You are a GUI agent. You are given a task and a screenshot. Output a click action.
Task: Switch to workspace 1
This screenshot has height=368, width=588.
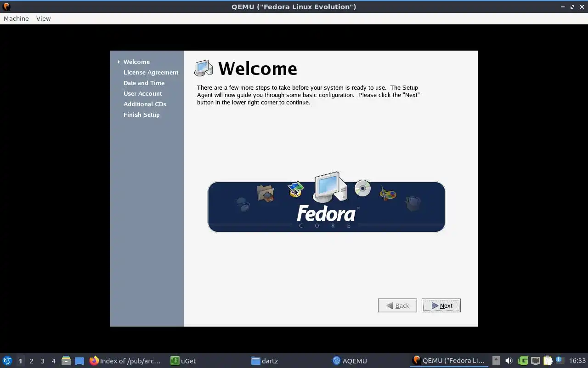(x=20, y=361)
